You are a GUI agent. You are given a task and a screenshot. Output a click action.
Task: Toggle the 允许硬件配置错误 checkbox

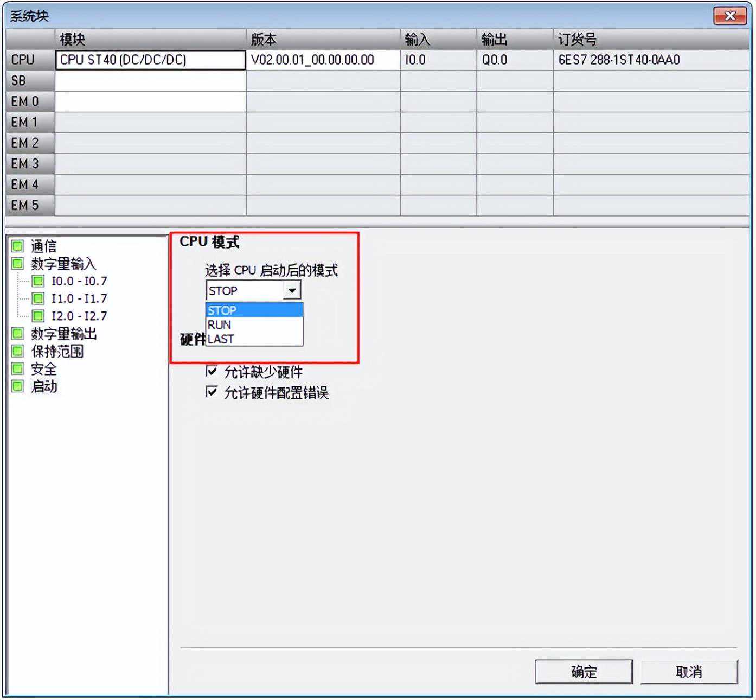click(212, 392)
